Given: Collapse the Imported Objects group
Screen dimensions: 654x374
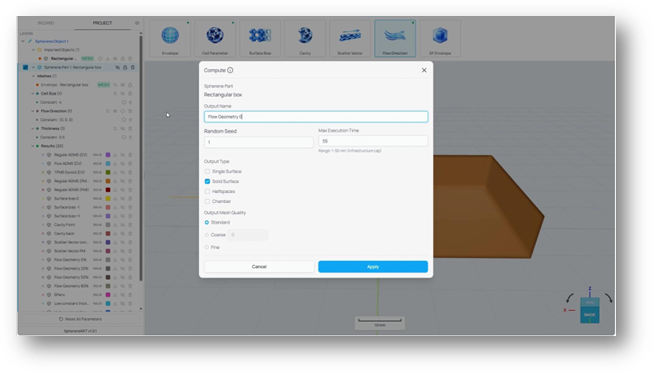Looking at the screenshot, I should point(33,50).
